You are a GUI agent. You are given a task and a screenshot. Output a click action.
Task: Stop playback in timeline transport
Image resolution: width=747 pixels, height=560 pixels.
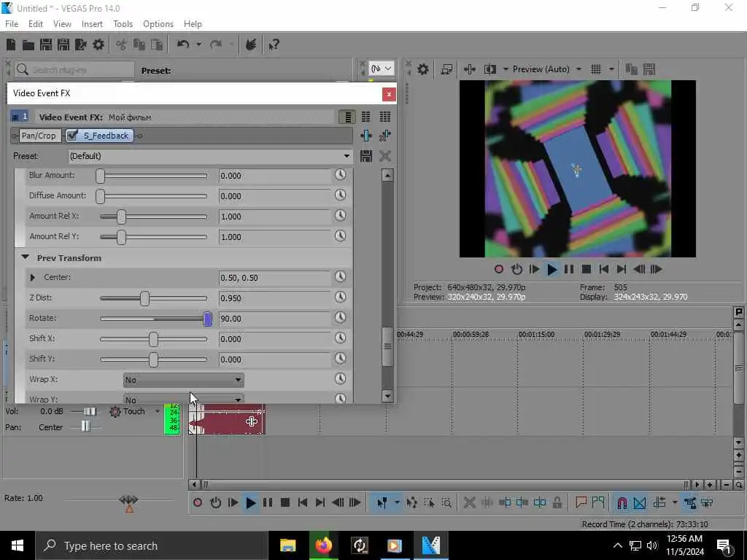[x=285, y=503]
